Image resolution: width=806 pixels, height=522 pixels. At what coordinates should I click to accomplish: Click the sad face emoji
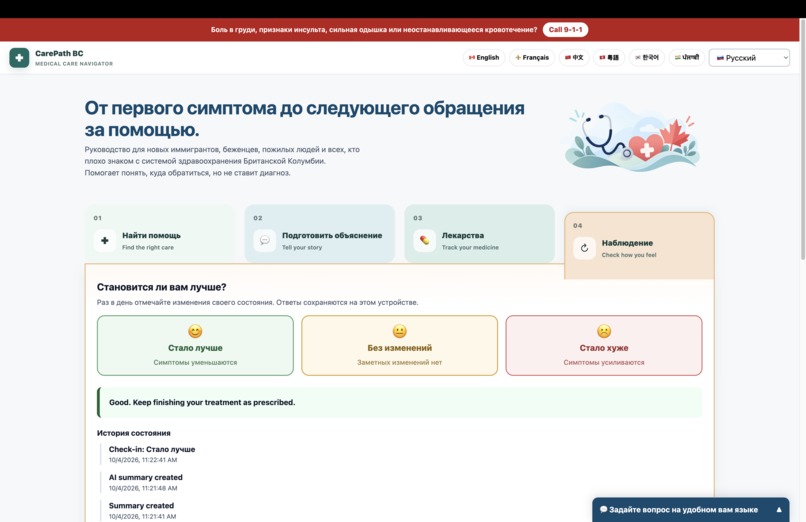coord(604,331)
